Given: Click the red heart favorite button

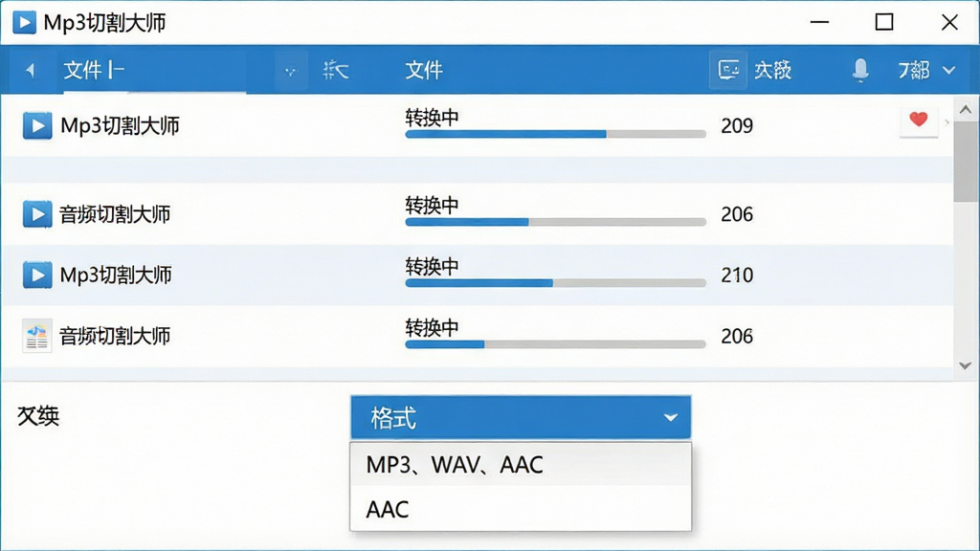Looking at the screenshot, I should [x=918, y=120].
